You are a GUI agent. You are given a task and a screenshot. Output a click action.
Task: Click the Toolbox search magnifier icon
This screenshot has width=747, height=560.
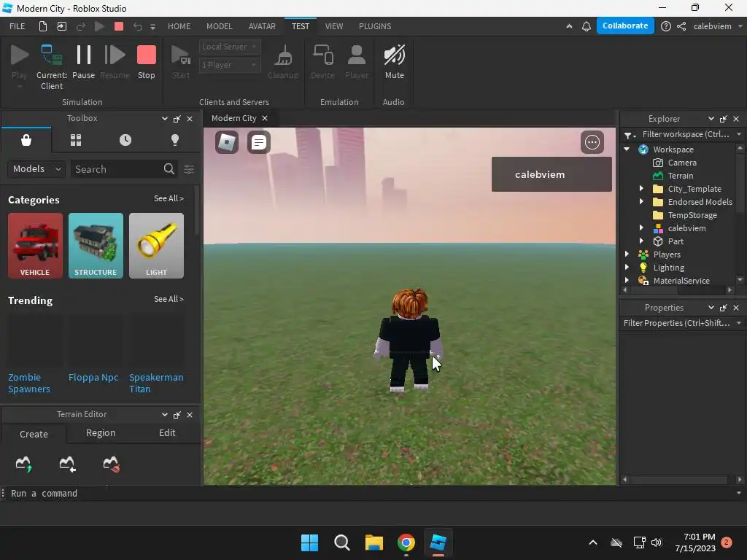coord(169,169)
